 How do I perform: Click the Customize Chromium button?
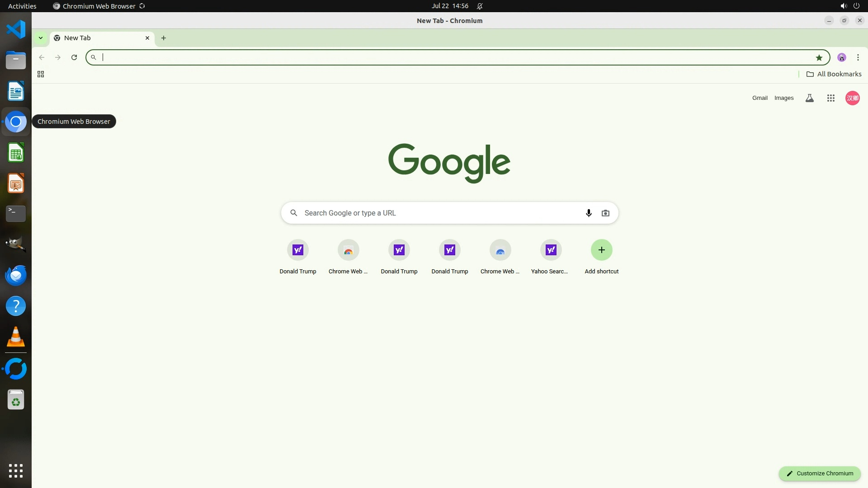[x=819, y=473]
